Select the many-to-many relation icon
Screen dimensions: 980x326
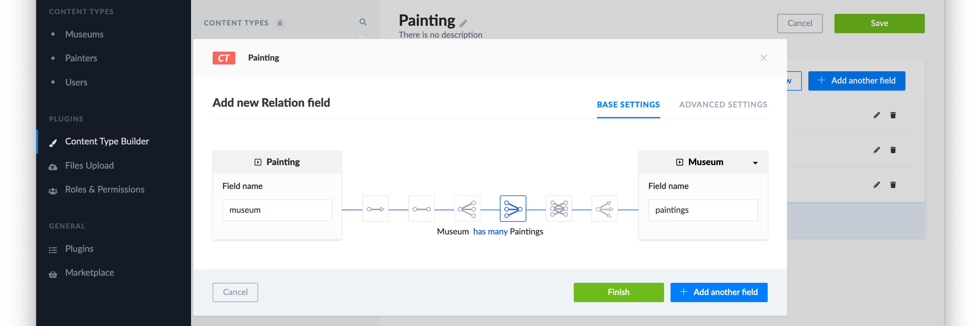pos(559,209)
